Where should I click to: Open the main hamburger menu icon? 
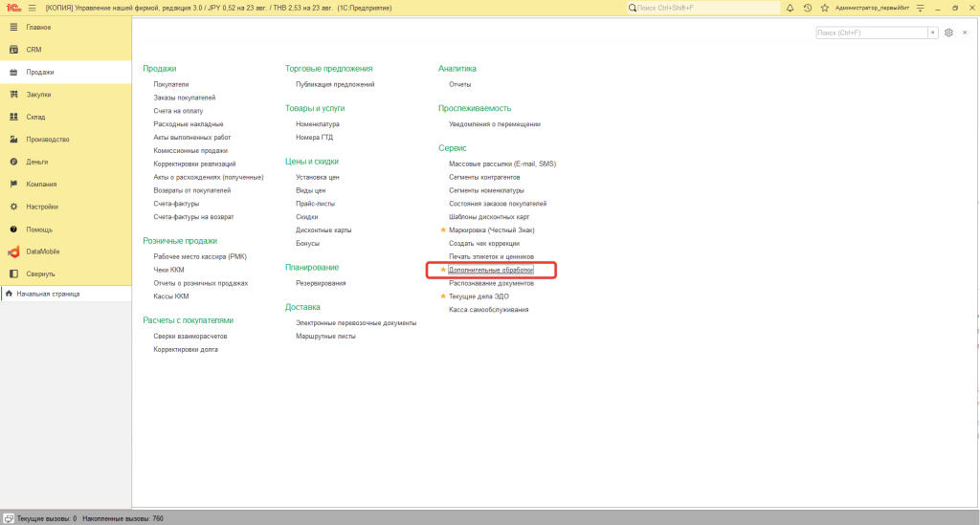pos(32,8)
